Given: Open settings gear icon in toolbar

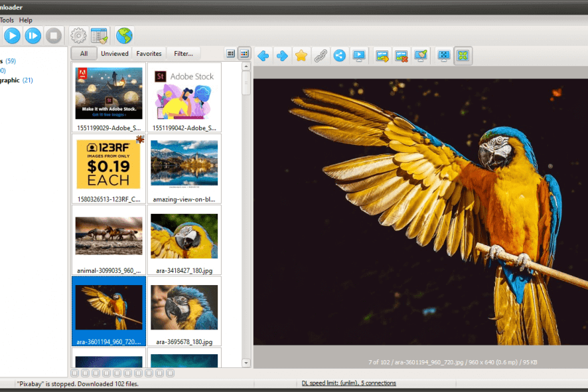Looking at the screenshot, I should [x=78, y=36].
